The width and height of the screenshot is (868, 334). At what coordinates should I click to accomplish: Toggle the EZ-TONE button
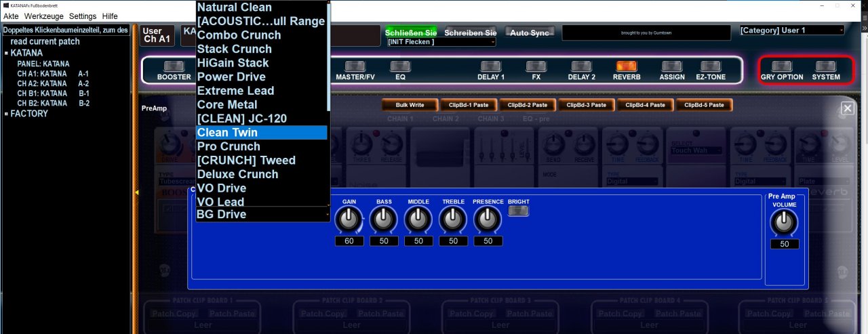[711, 66]
